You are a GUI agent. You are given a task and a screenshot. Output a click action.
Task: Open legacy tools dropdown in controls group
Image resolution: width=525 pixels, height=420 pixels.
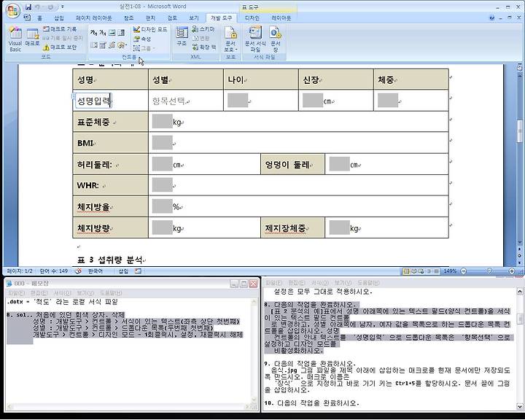(122, 45)
